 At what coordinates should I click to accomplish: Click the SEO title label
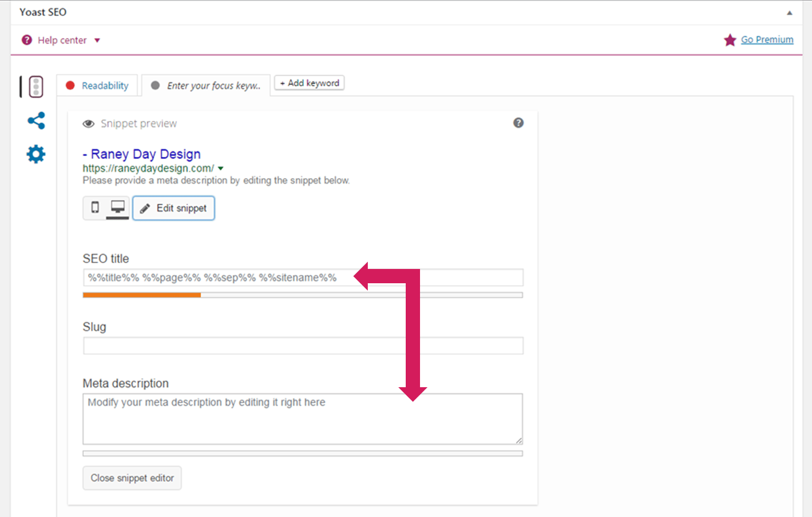coord(106,258)
